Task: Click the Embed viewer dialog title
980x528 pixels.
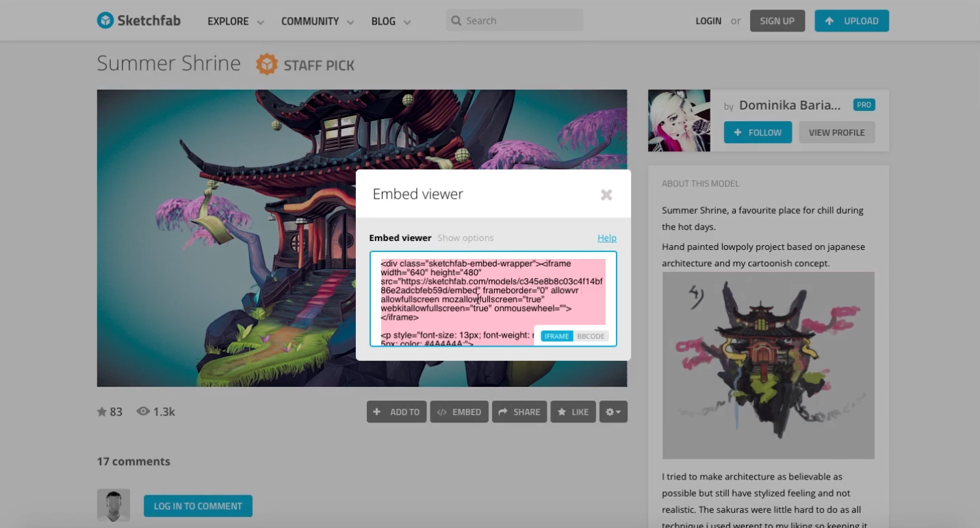Action: (418, 194)
